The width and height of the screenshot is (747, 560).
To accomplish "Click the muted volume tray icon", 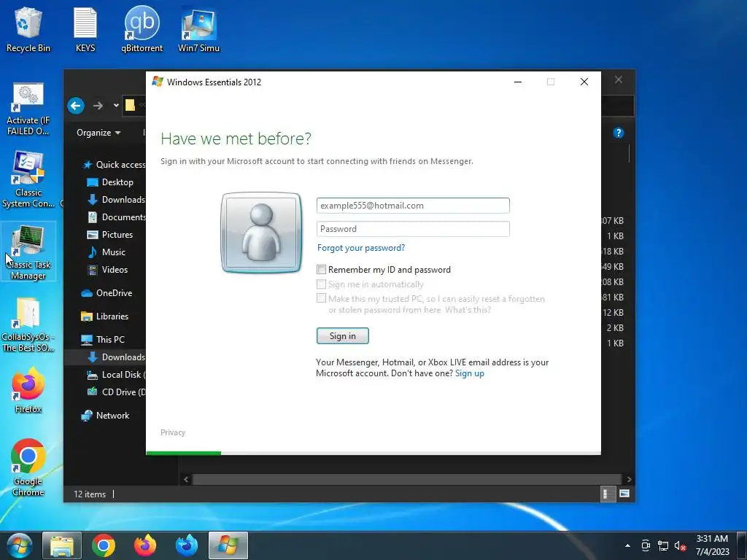I will pyautogui.click(x=680, y=545).
